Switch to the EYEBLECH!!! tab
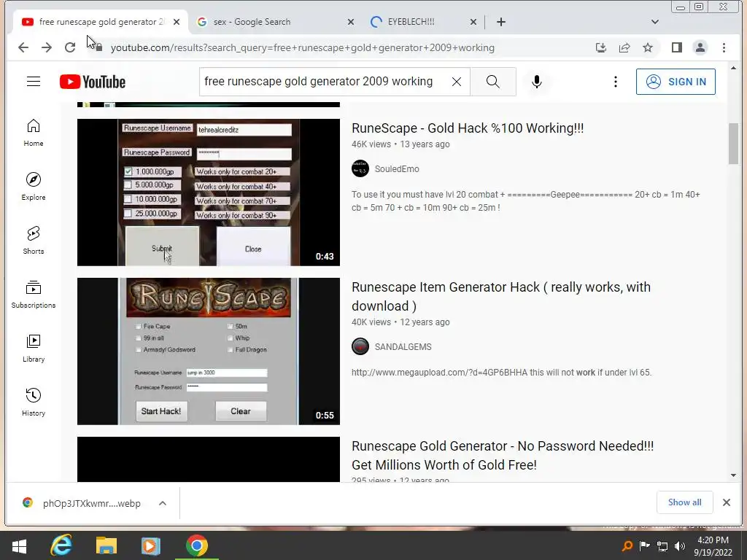 (x=423, y=22)
